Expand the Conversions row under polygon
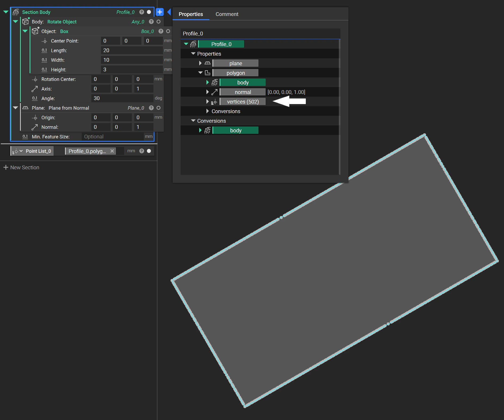Viewport: 504px width, 420px height. [x=208, y=111]
